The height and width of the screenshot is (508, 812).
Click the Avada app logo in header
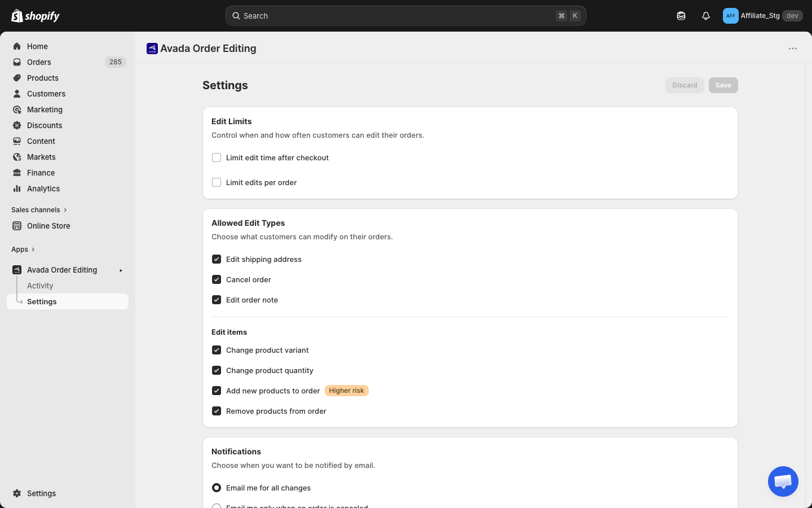tap(152, 49)
